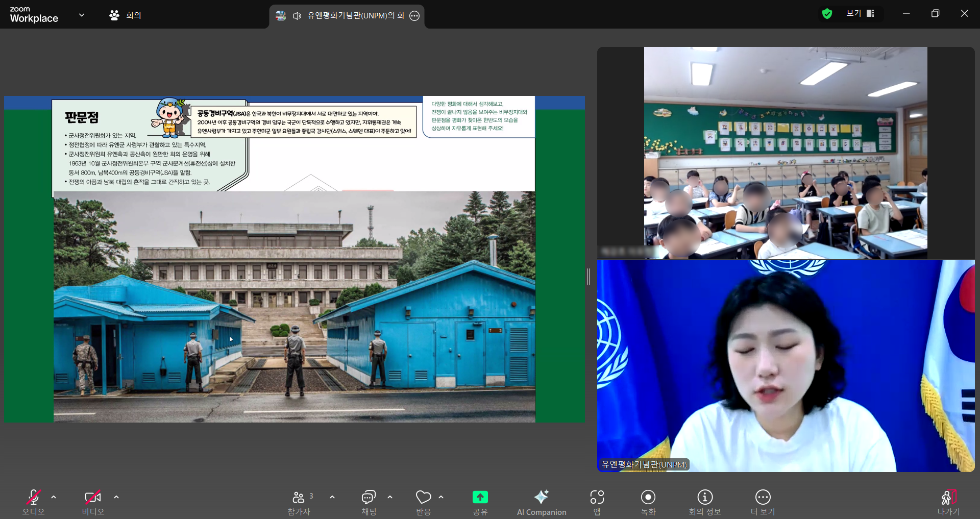The width and height of the screenshot is (980, 519).
Task: Turn on the camera with 비디오 button
Action: click(x=92, y=498)
